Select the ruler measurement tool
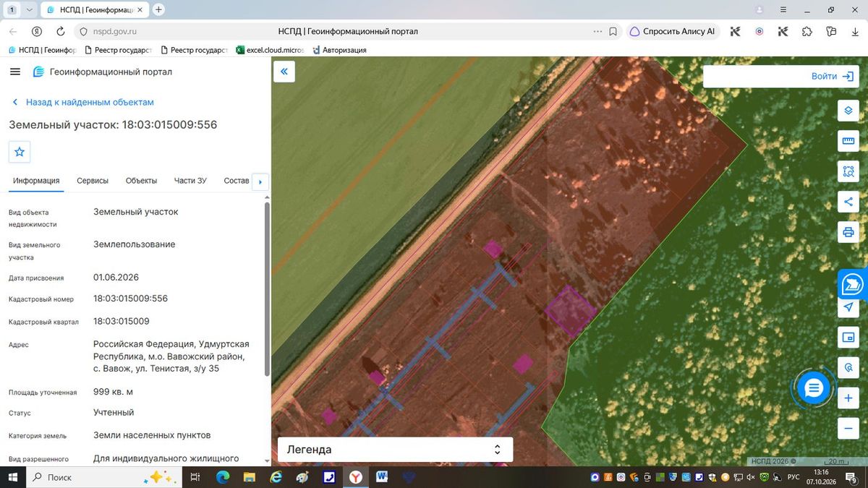The image size is (868, 488). 848,141
